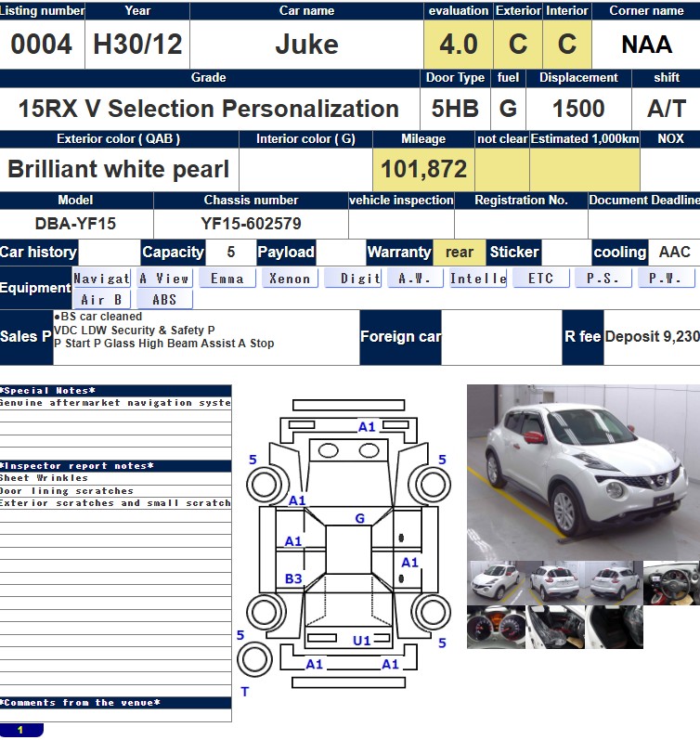Open the main white Juke photo

point(583,472)
